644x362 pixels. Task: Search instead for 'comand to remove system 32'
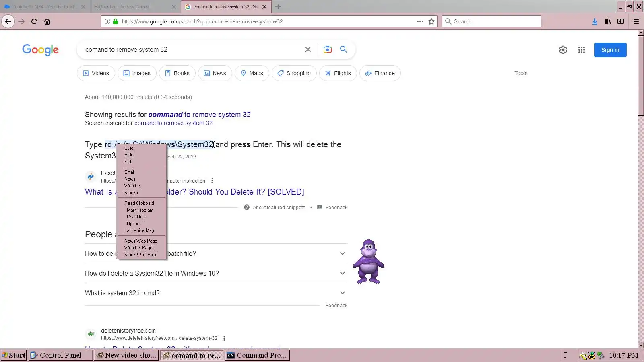click(173, 123)
